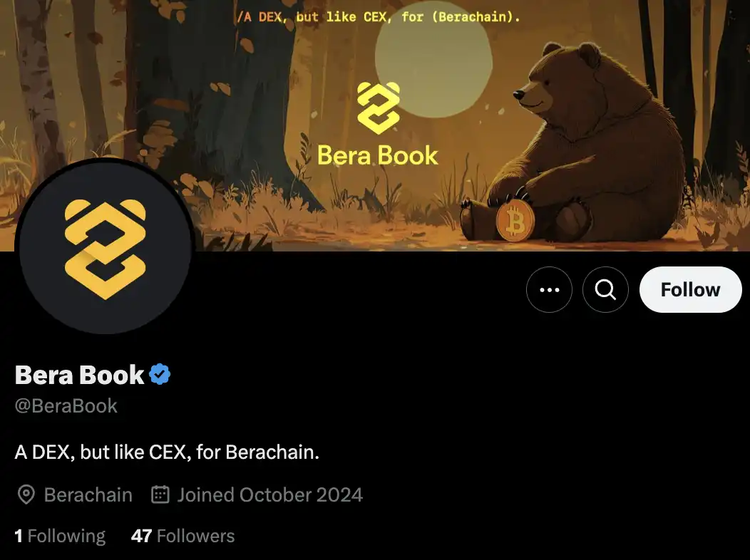The image size is (750, 560).
Task: Follow the Bera Book account
Action: point(690,289)
